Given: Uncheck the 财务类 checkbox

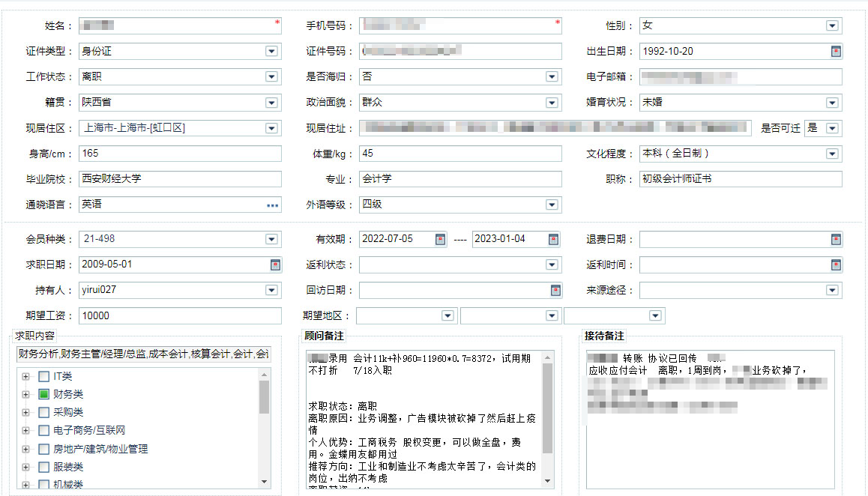Looking at the screenshot, I should pos(43,394).
